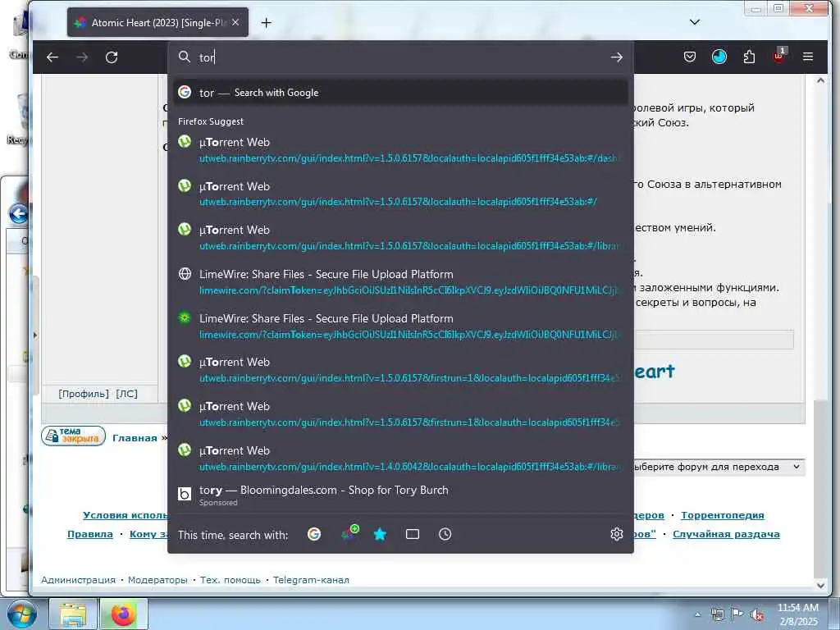The height and width of the screenshot is (630, 840).
Task: Open the forum jump dropdown 'Выберите форум для перехода'
Action: (718, 467)
